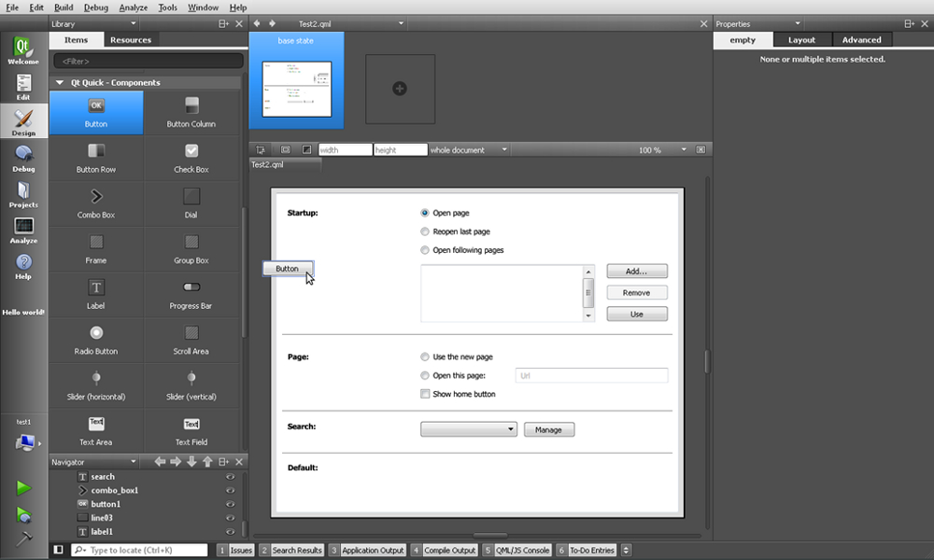Open the Issues output pane
934x560 pixels.
click(235, 550)
